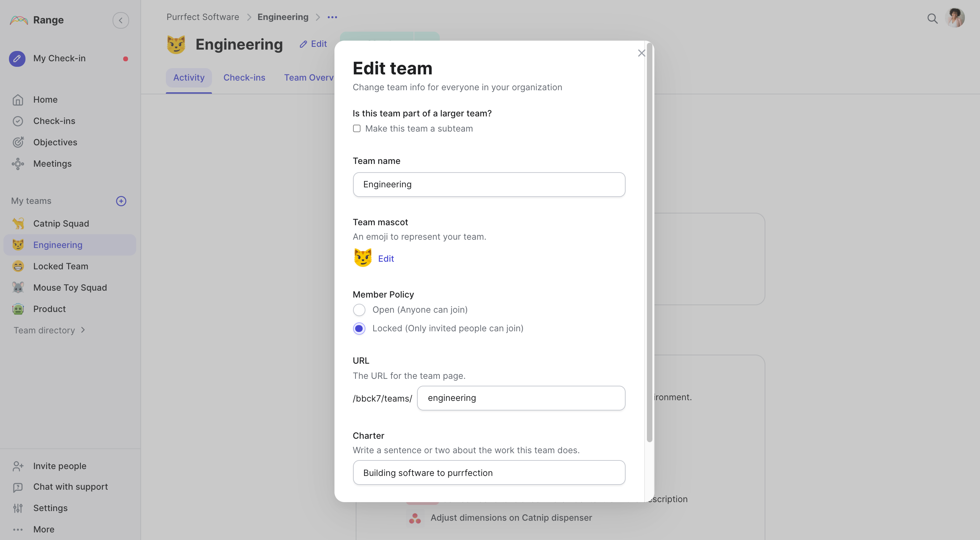Viewport: 980px width, 540px height.
Task: Close the Edit team dialog
Action: click(x=641, y=53)
